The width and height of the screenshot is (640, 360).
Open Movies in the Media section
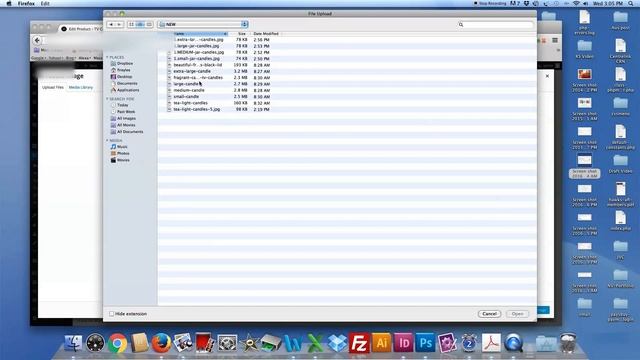[120, 160]
